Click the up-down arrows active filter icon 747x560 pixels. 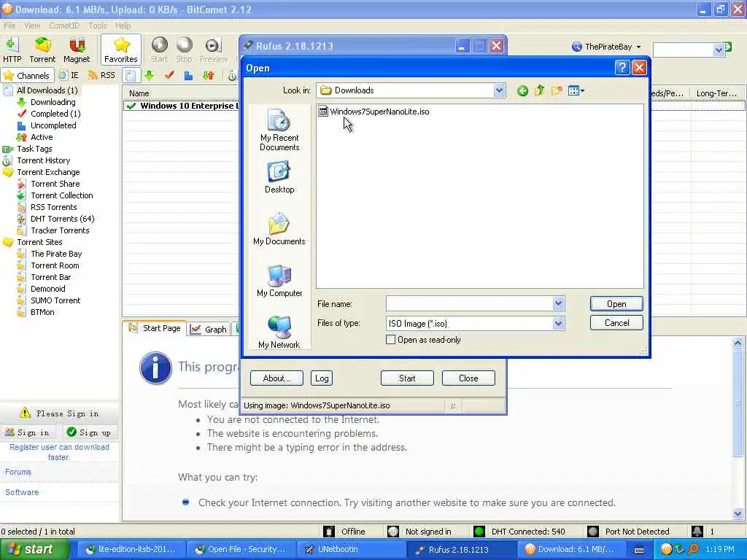point(208,75)
